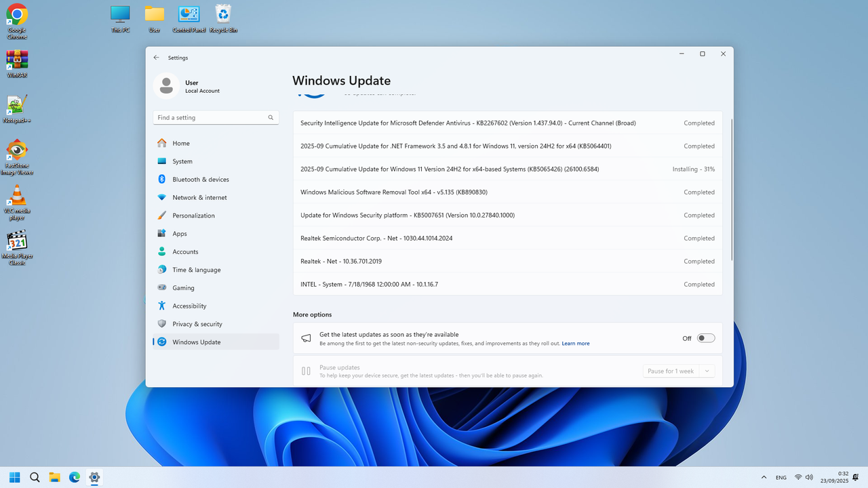This screenshot has width=868, height=488.
Task: Click the Local Account label under User
Action: [203, 91]
